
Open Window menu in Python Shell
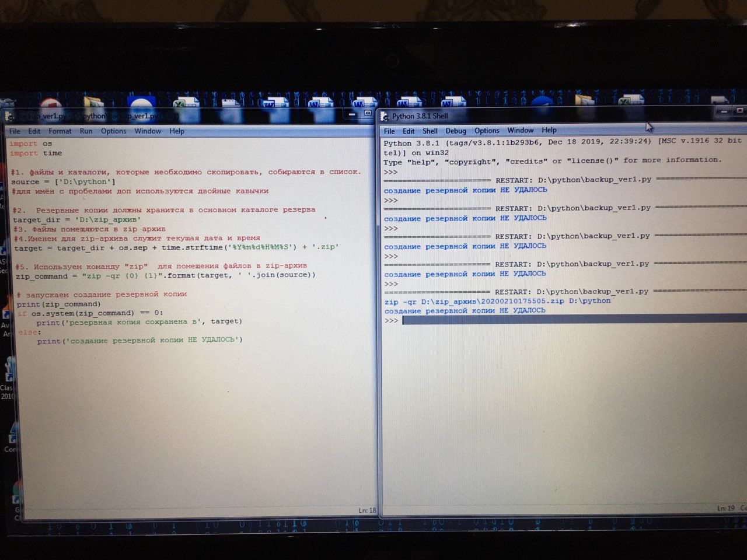520,131
